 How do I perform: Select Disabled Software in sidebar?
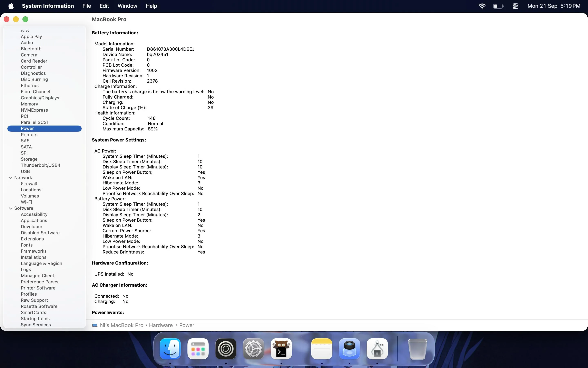click(40, 233)
